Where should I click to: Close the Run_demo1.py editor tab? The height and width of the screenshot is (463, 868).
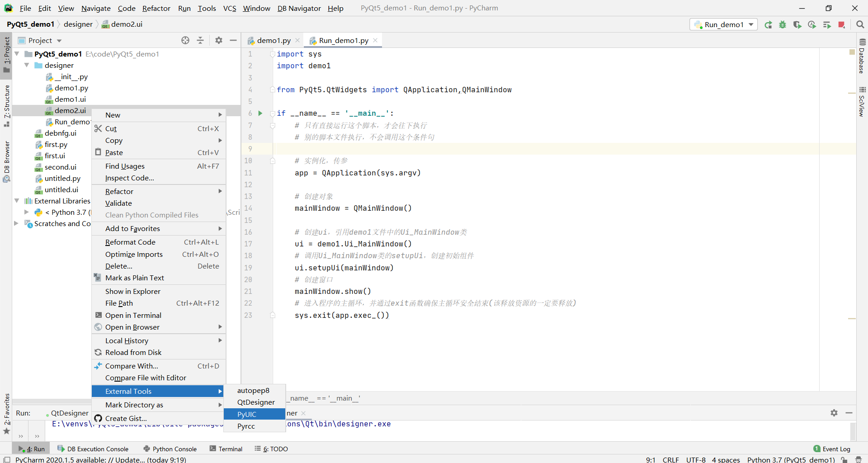pos(375,40)
